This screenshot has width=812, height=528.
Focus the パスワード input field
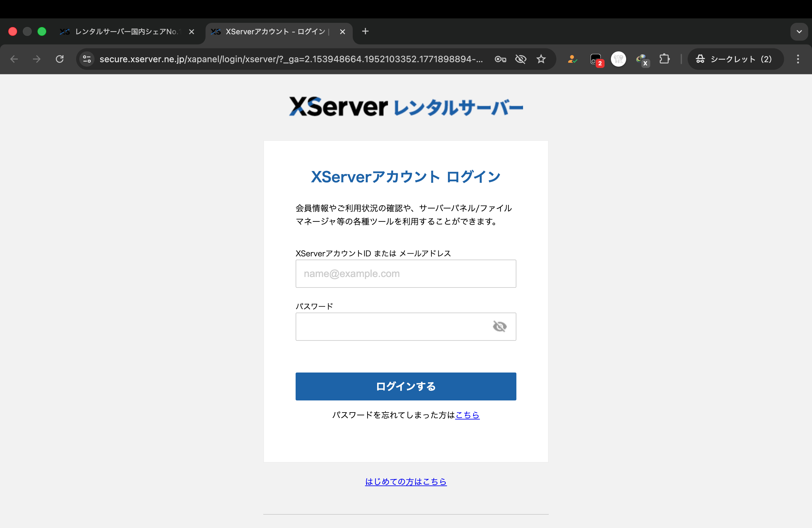tap(406, 327)
